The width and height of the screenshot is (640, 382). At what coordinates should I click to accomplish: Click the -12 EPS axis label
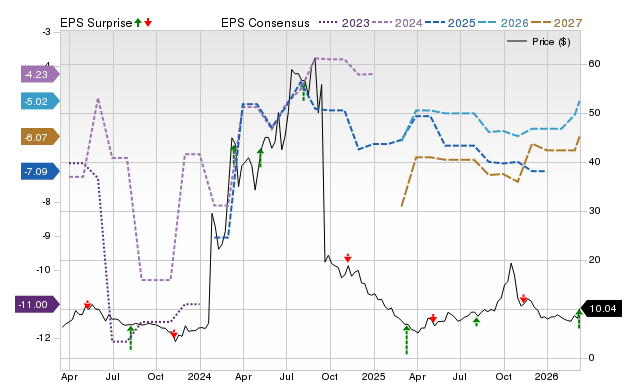(44, 338)
